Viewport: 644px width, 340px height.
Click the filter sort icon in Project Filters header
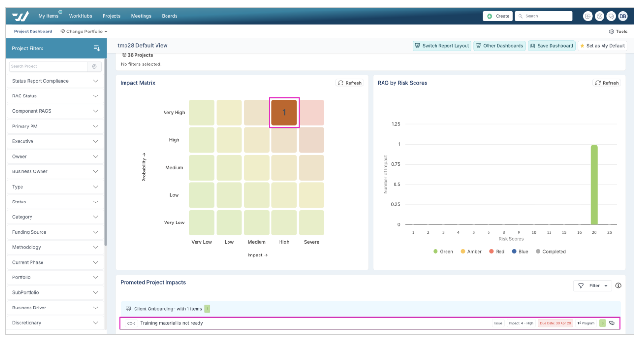pyautogui.click(x=97, y=48)
